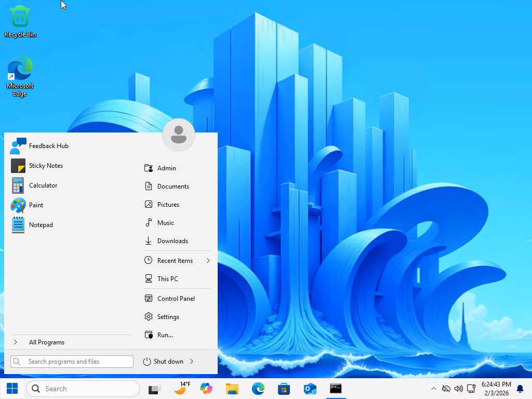This screenshot has width=532, height=399.
Task: Select Control Panel in the start menu
Action: coord(176,299)
